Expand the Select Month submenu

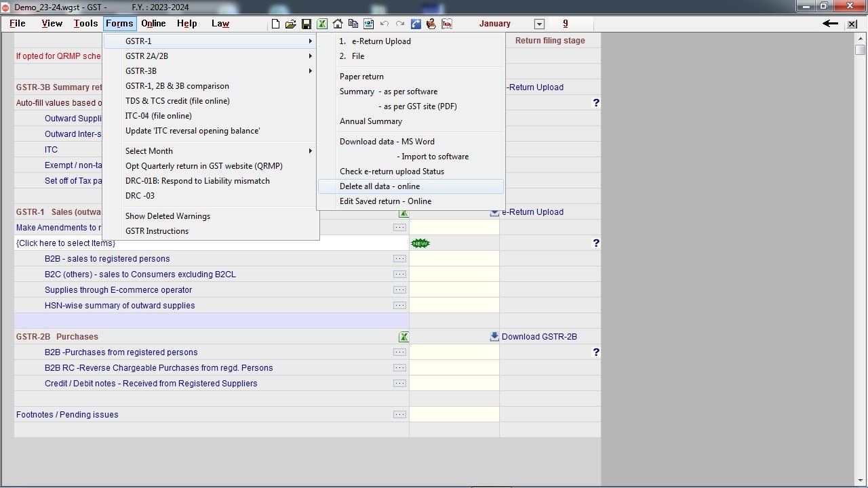(x=310, y=151)
